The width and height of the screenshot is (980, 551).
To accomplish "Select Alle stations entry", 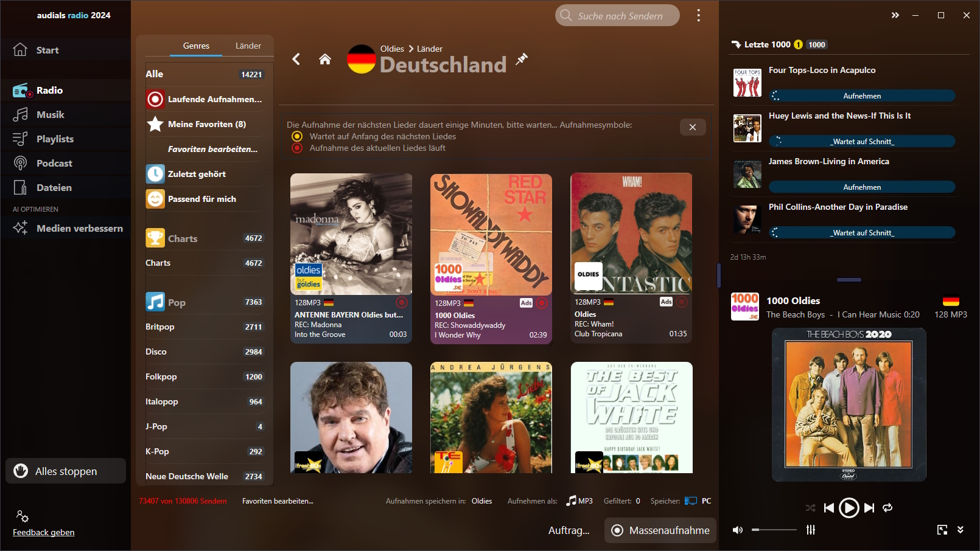I will (x=205, y=74).
